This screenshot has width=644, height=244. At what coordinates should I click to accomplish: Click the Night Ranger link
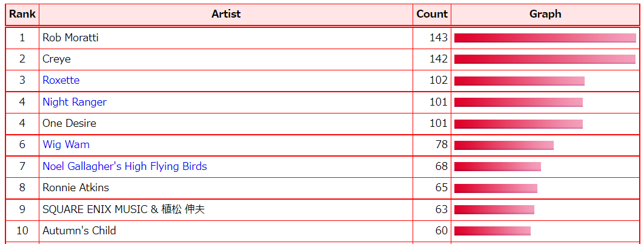point(74,102)
